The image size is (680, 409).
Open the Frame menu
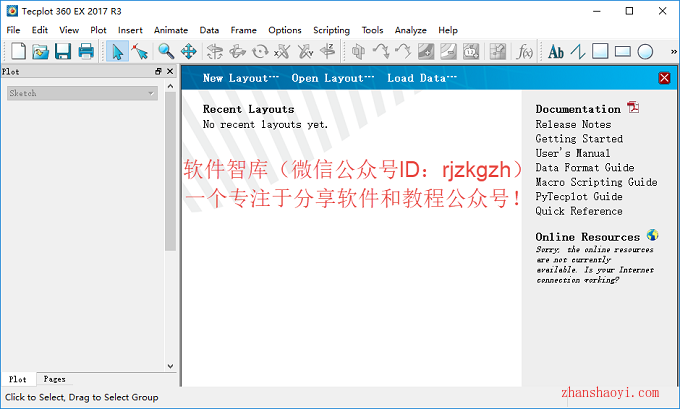pyautogui.click(x=243, y=30)
